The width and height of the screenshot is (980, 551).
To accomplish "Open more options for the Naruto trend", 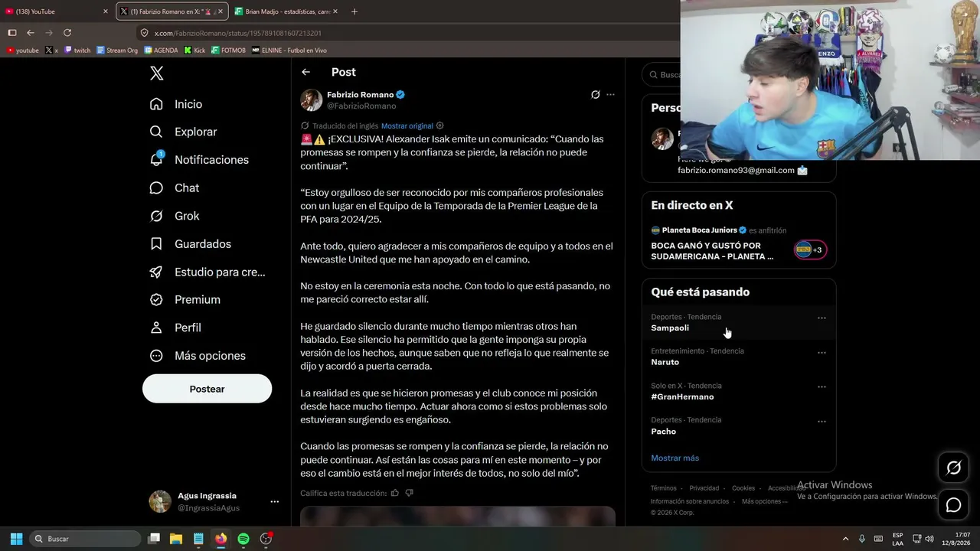I will pyautogui.click(x=822, y=352).
